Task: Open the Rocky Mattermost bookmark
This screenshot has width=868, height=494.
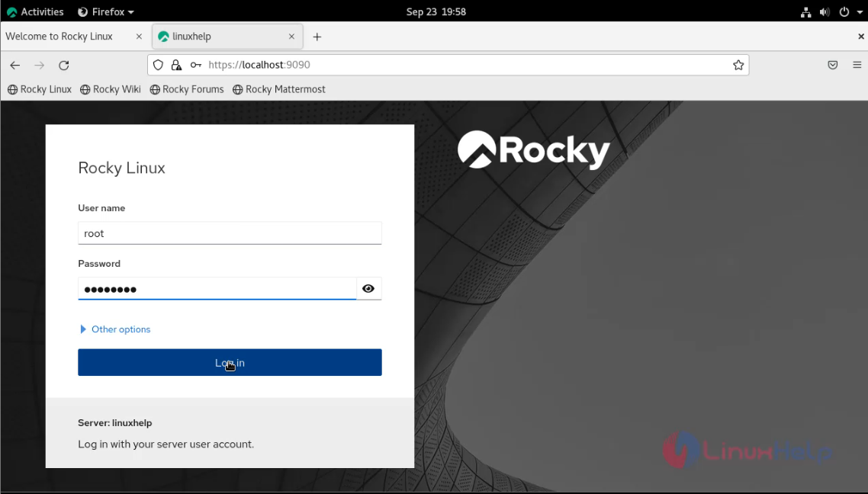Action: coord(279,89)
